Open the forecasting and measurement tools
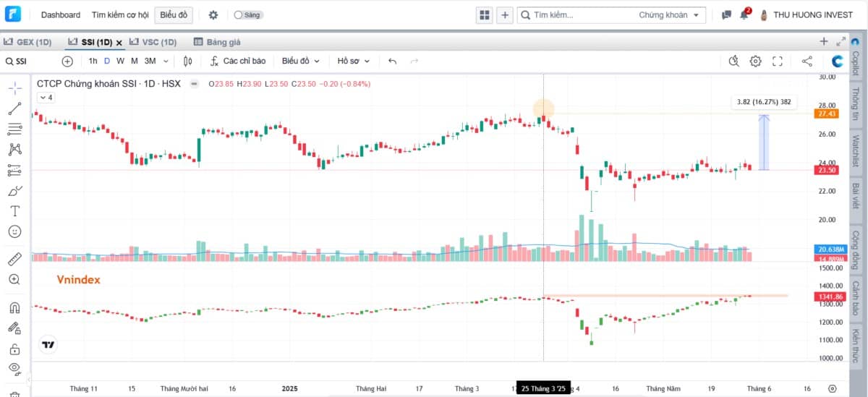 coord(14,171)
